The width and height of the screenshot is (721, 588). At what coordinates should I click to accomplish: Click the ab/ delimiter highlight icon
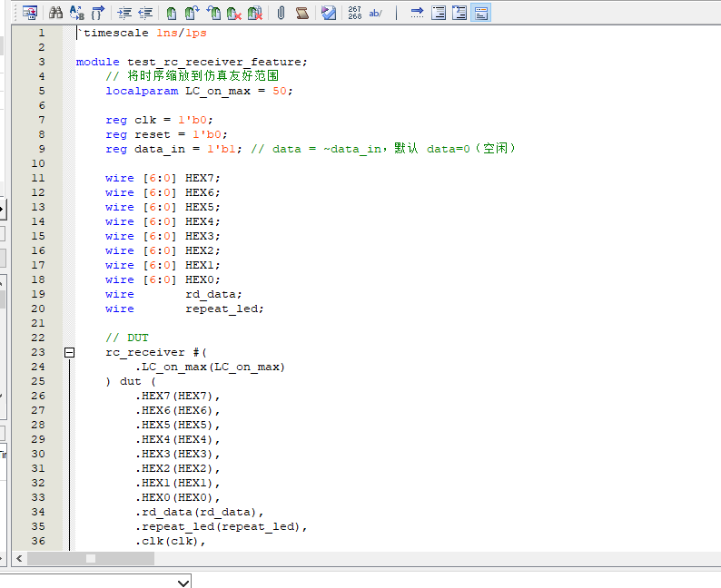[x=376, y=13]
